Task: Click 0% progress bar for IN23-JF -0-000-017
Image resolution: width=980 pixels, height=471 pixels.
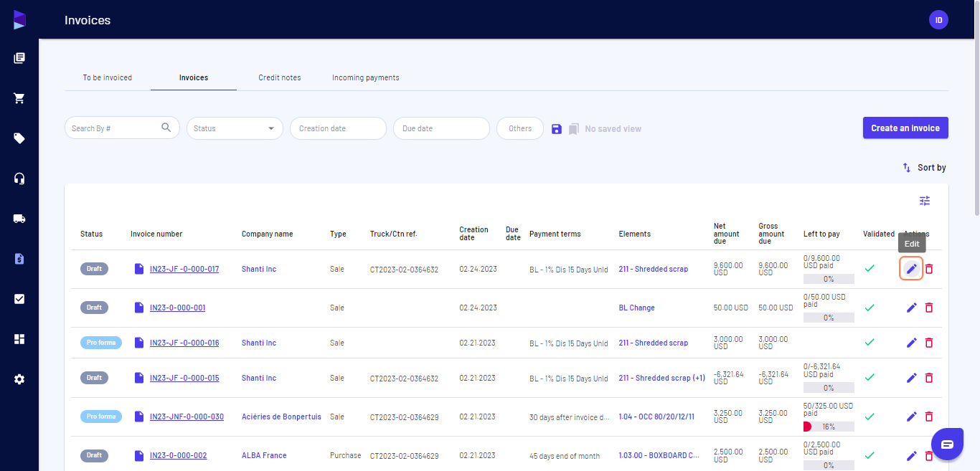Action: point(829,279)
